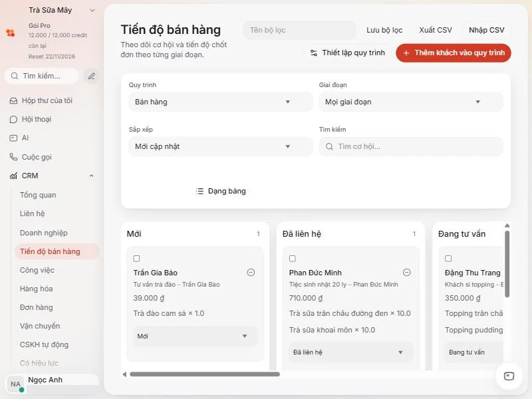Tick the checkbox on Phan Đức Minh card
532x399 pixels.
point(293,259)
